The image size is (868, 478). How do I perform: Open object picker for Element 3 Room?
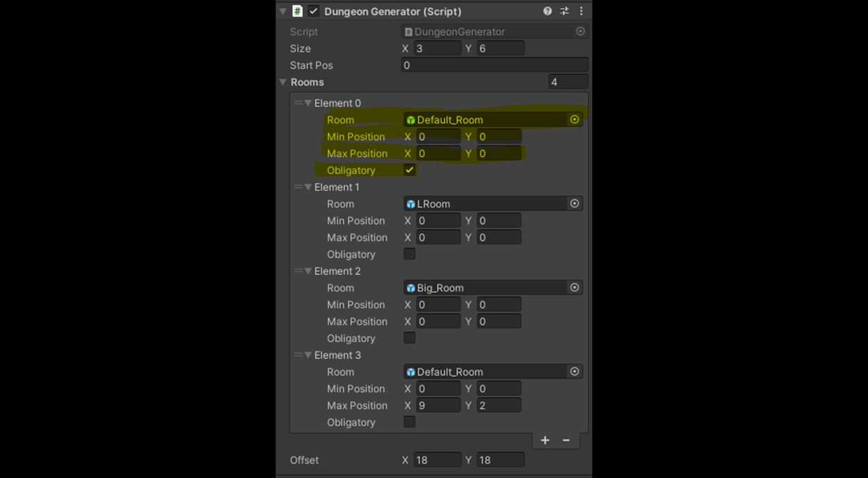(574, 372)
